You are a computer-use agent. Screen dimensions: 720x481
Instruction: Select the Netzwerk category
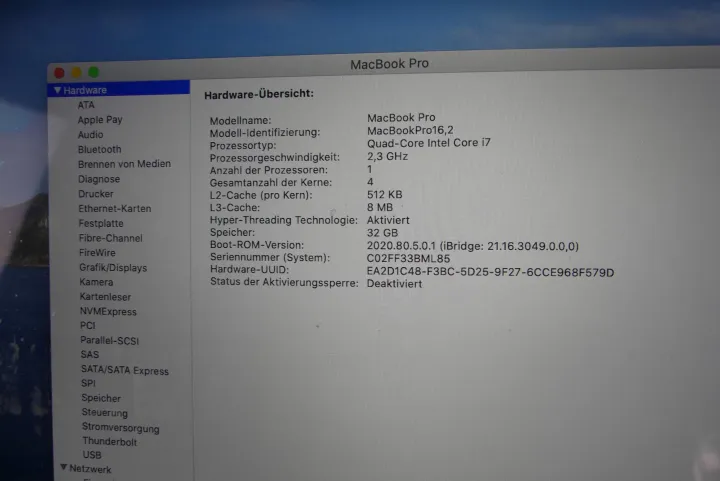tap(90, 469)
